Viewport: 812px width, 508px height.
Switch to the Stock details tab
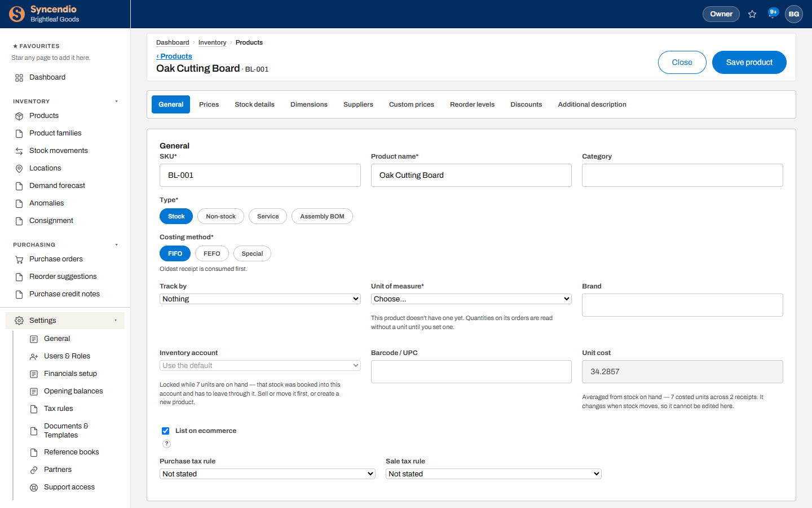255,104
